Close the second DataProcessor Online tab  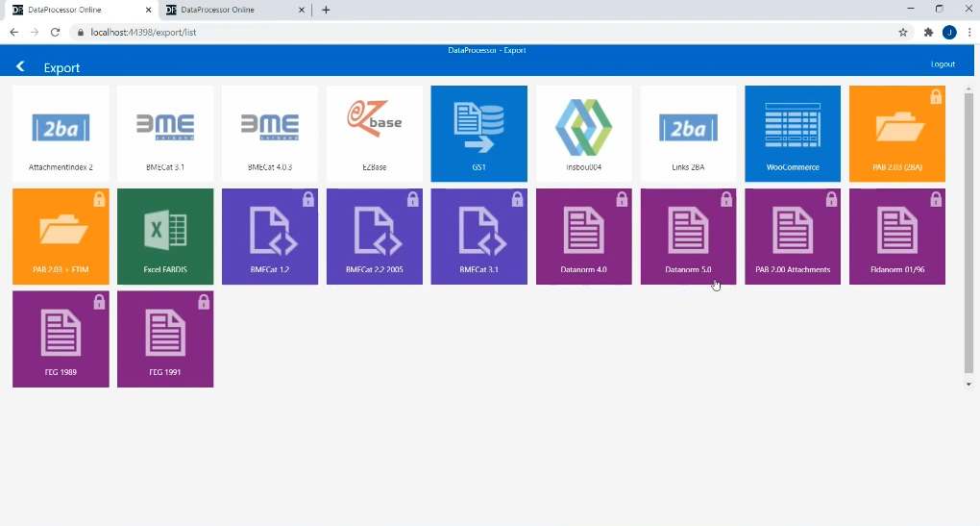(x=302, y=10)
